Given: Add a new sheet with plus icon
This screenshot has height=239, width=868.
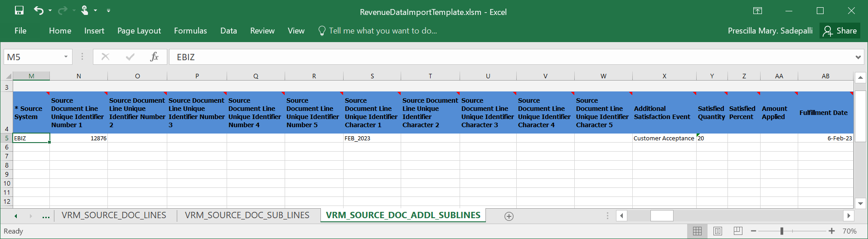Looking at the screenshot, I should (509, 216).
